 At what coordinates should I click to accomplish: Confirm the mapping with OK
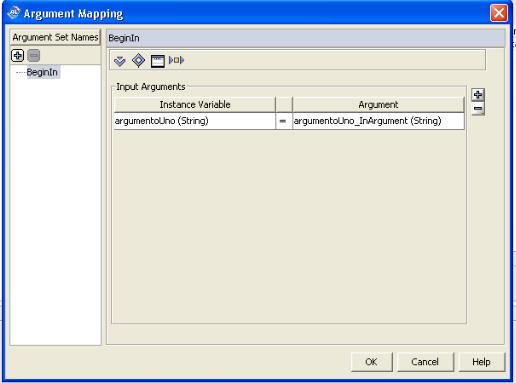pos(372,362)
